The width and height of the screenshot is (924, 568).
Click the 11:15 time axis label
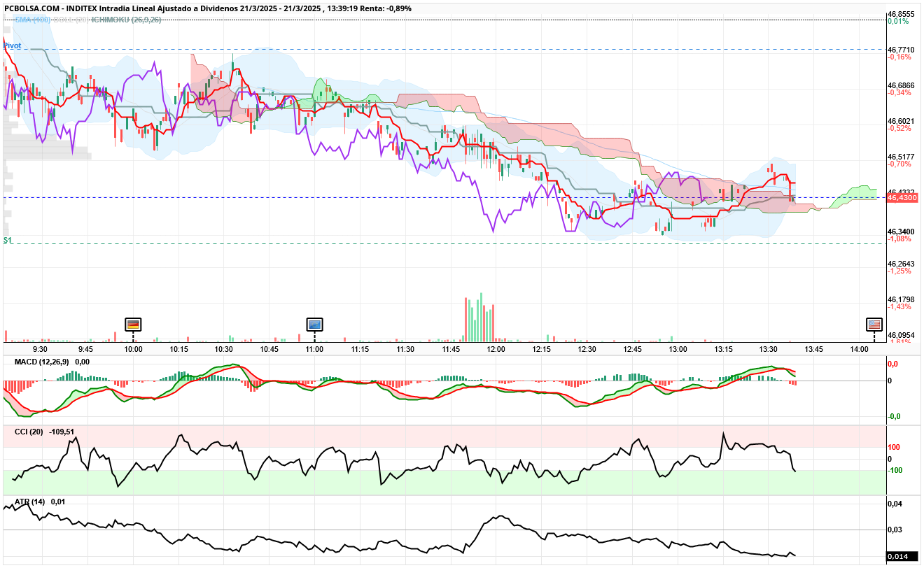(x=360, y=348)
